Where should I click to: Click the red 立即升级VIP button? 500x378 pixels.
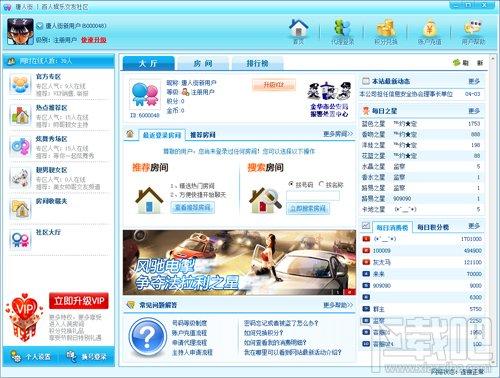pyautogui.click(x=79, y=301)
